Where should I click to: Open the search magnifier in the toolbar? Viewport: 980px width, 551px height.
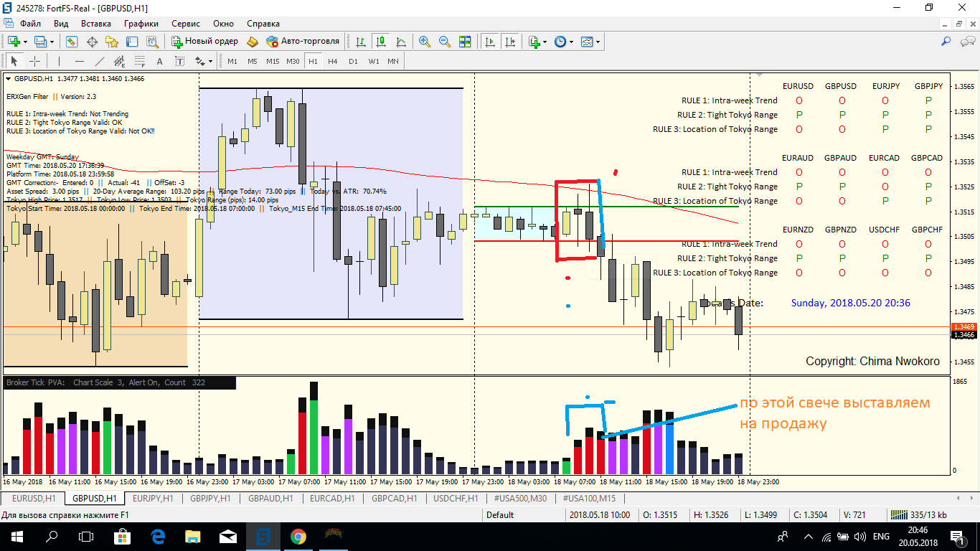coord(946,42)
